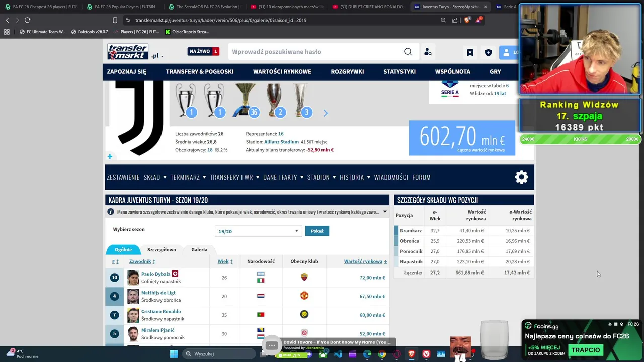The width and height of the screenshot is (644, 362).
Task: Click the browser reload button
Action: [27, 20]
